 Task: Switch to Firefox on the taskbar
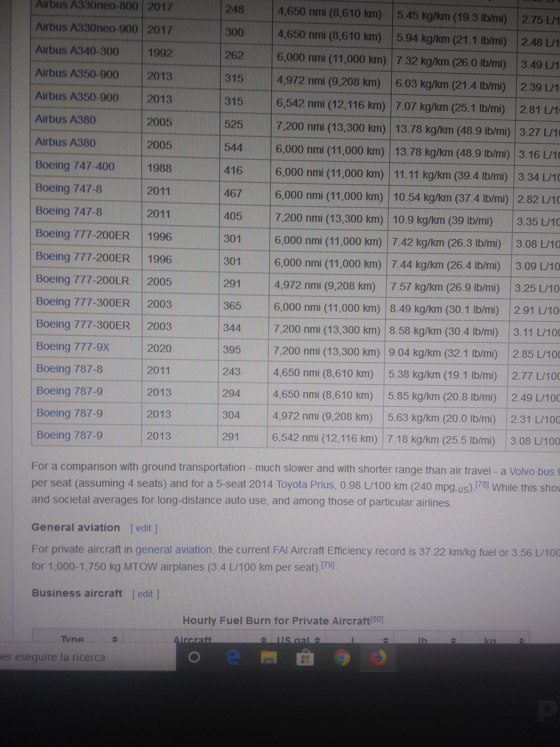pos(378,658)
